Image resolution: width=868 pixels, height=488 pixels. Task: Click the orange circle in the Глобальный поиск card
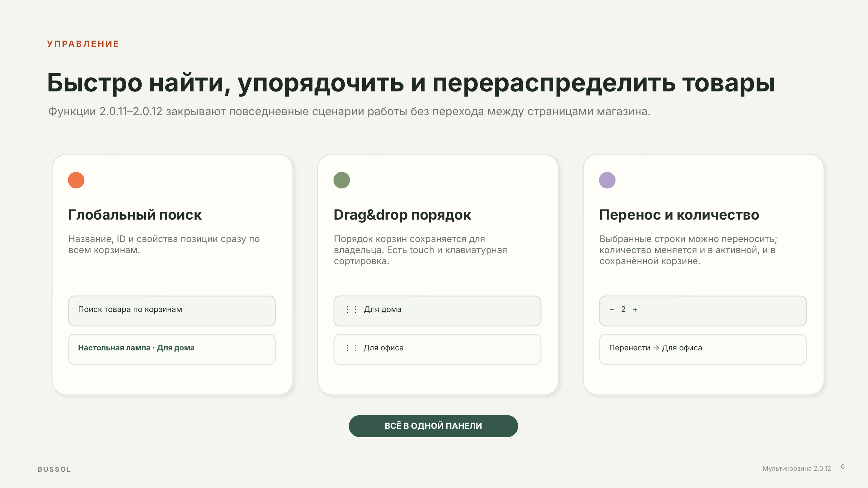[76, 180]
